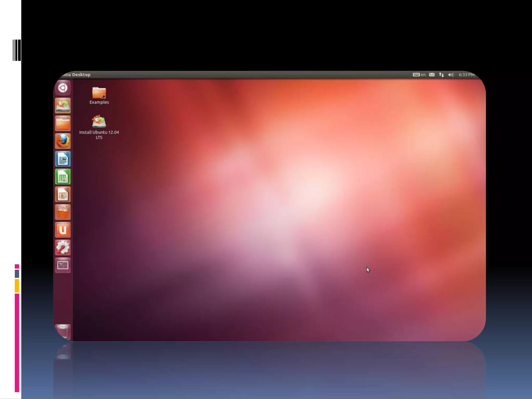Click the Ubuntu Desktop panel title
Viewport: 532px width, 399px height.
[x=77, y=75]
